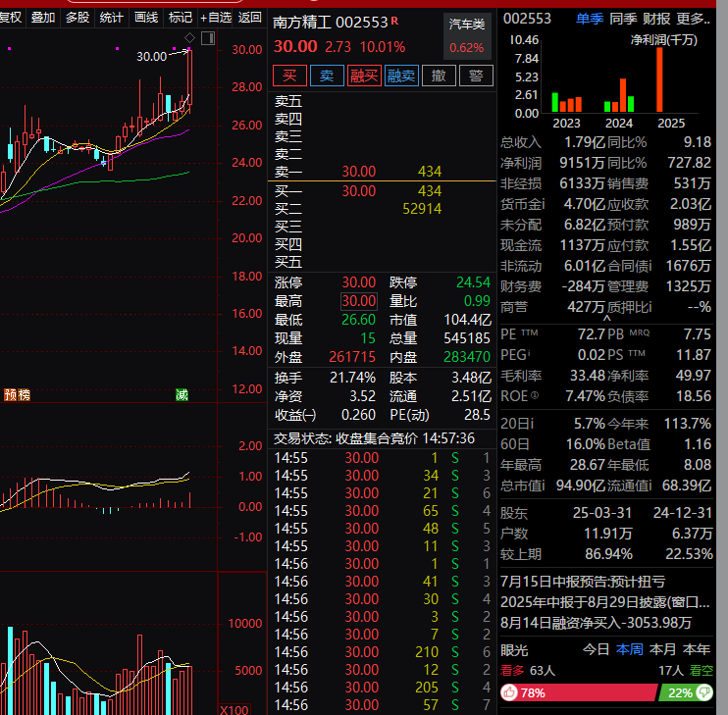The image size is (728, 715).
Task: Select 本周 in 眼光 panel
Action: [629, 649]
